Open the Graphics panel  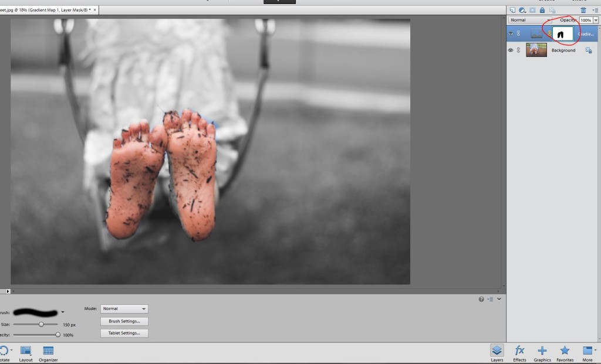542,352
